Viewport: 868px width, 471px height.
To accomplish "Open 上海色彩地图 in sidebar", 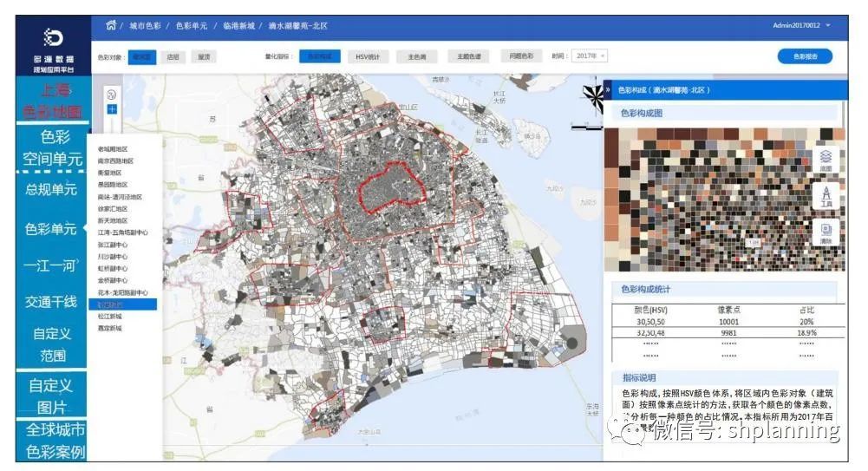I will pyautogui.click(x=52, y=101).
